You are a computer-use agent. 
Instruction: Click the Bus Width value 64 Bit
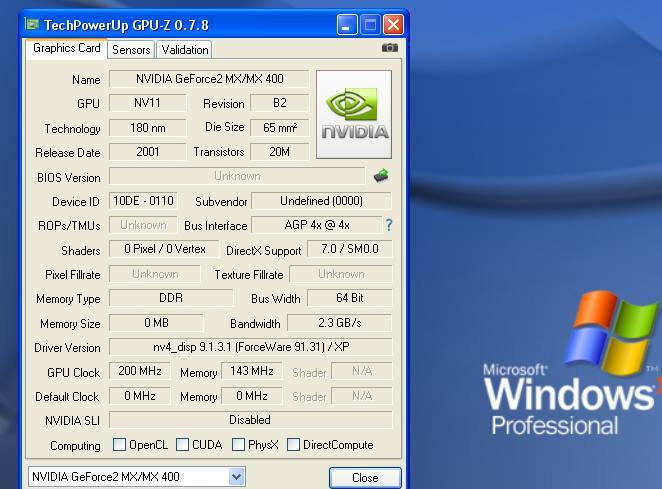(x=350, y=298)
